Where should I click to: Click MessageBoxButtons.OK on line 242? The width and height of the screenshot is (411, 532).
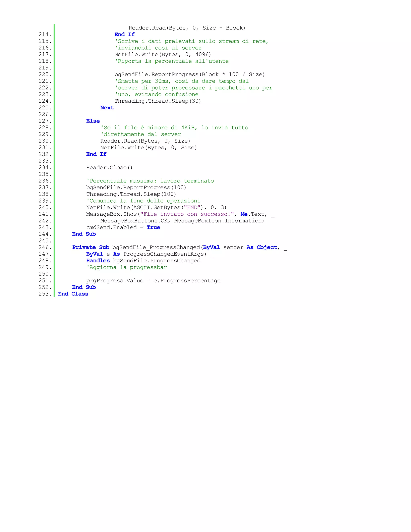click(x=133, y=221)
